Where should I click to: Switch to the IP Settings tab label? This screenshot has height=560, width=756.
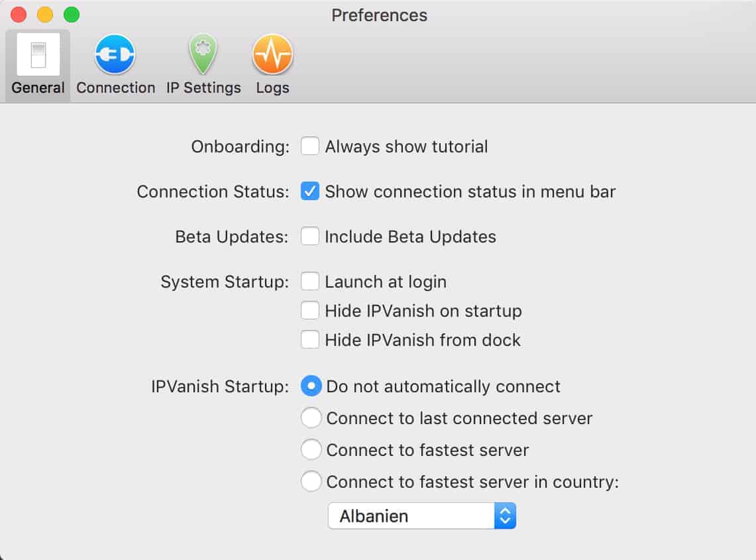tap(203, 87)
